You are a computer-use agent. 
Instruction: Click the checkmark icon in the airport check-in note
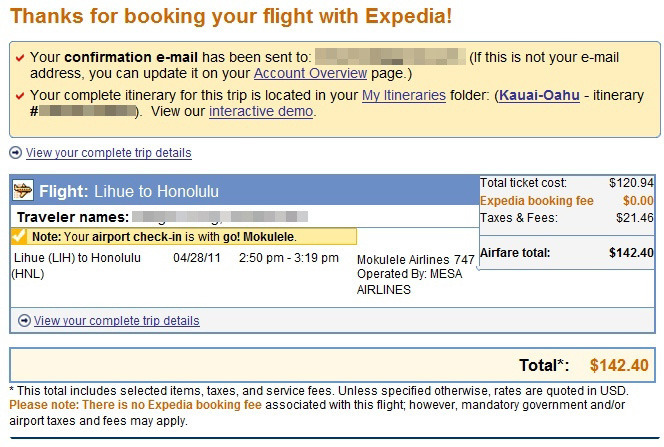coord(18,235)
